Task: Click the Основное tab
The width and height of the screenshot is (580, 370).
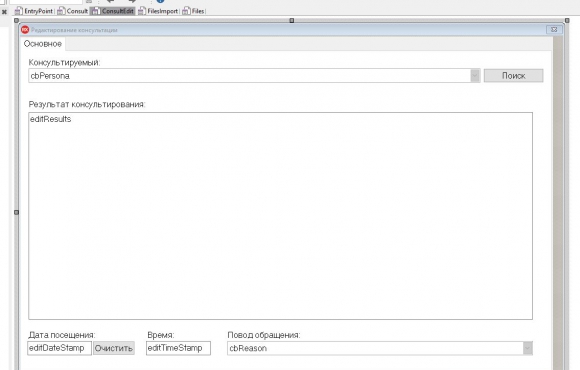Action: click(x=43, y=44)
